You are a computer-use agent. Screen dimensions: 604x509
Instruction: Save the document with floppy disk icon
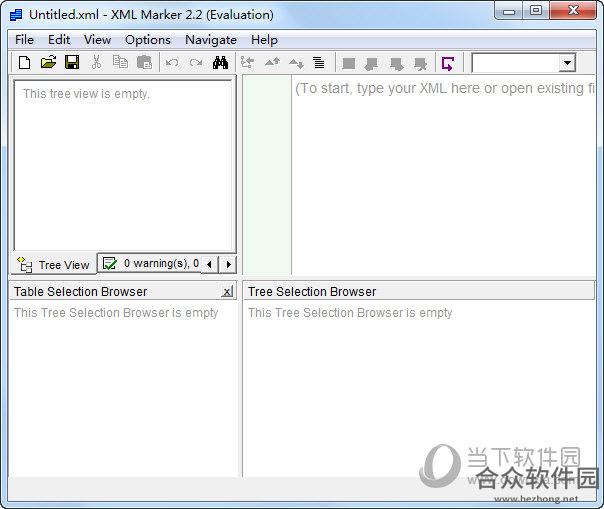tap(72, 62)
